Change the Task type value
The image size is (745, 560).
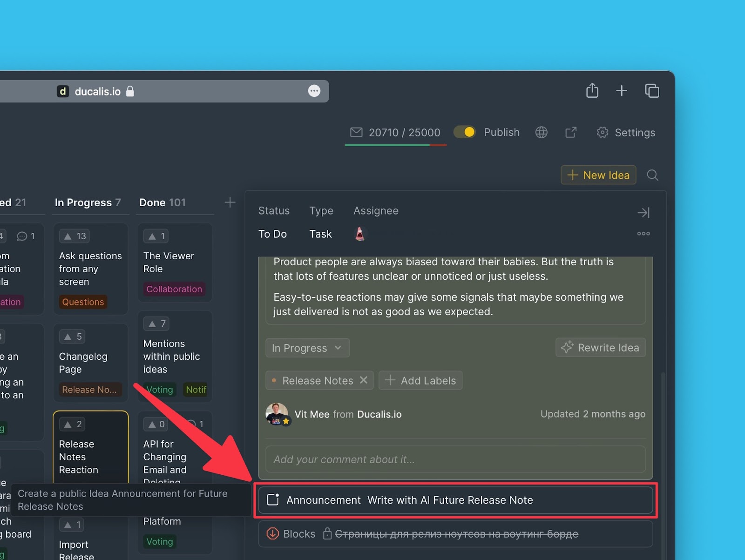click(320, 234)
